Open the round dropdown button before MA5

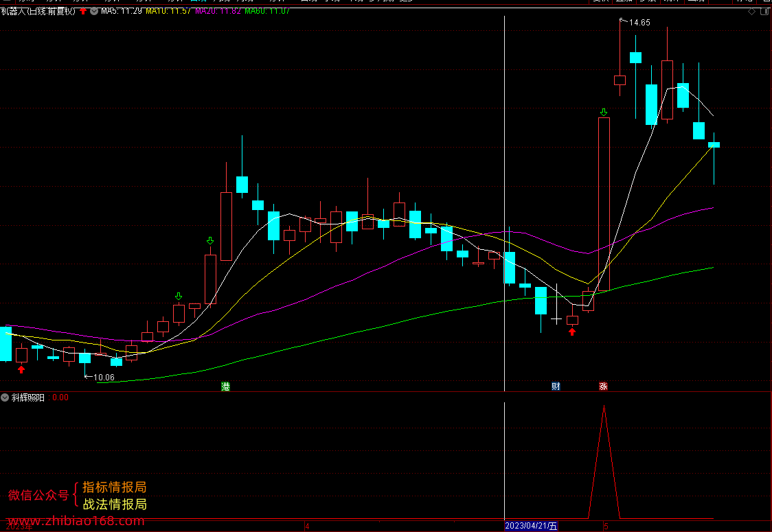click(94, 11)
